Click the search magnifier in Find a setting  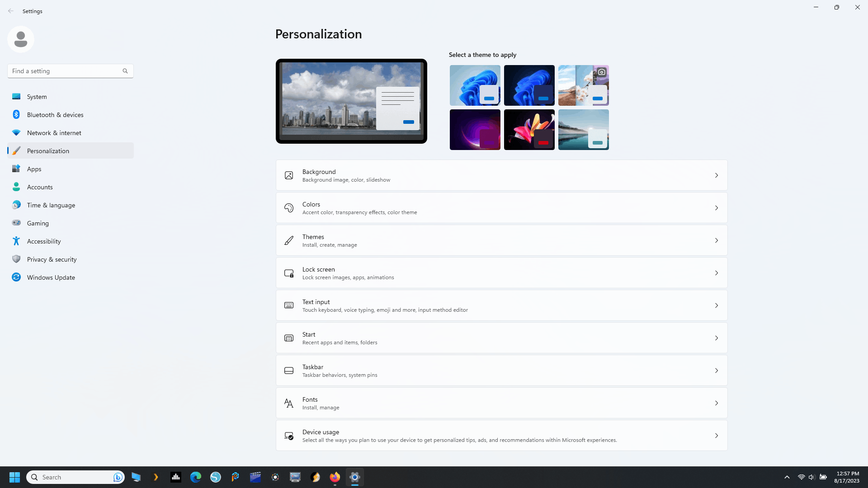click(125, 71)
